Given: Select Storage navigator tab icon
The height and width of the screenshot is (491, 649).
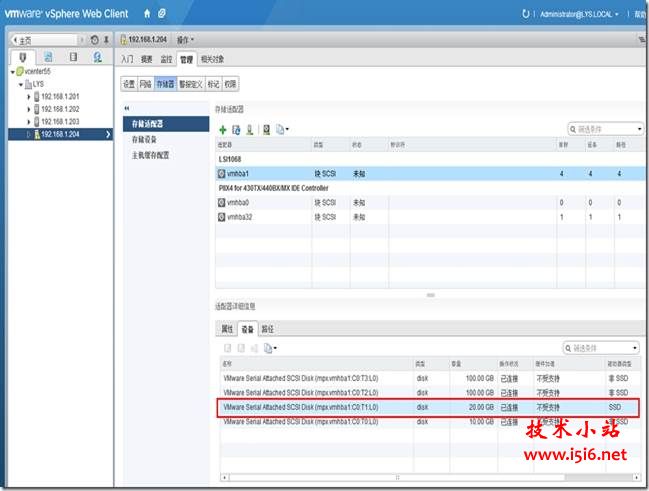Looking at the screenshot, I should pyautogui.click(x=73, y=57).
